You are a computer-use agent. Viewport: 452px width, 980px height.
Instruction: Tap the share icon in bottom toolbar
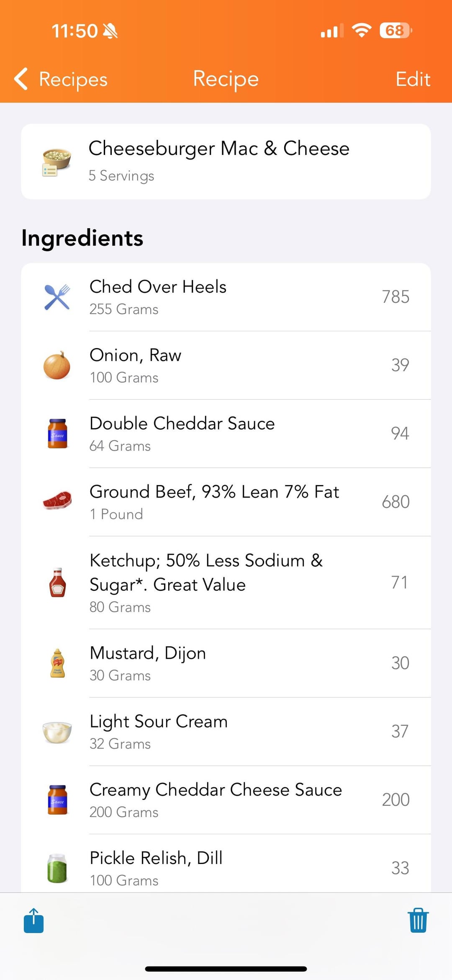pos(34,920)
